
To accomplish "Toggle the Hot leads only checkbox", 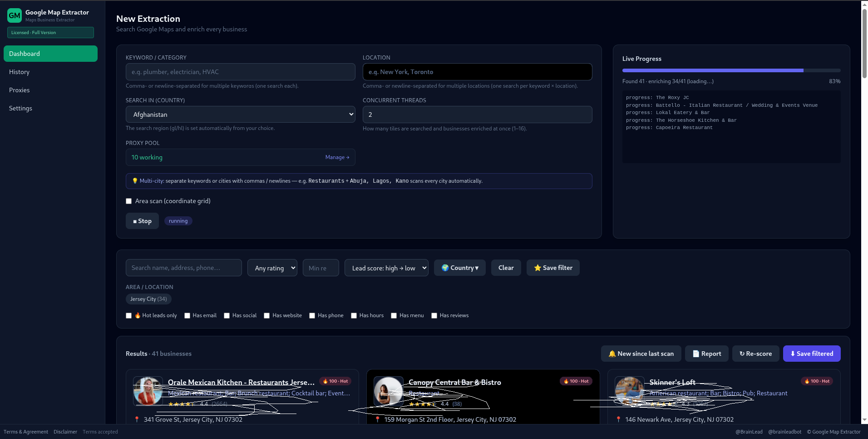I will coord(129,315).
